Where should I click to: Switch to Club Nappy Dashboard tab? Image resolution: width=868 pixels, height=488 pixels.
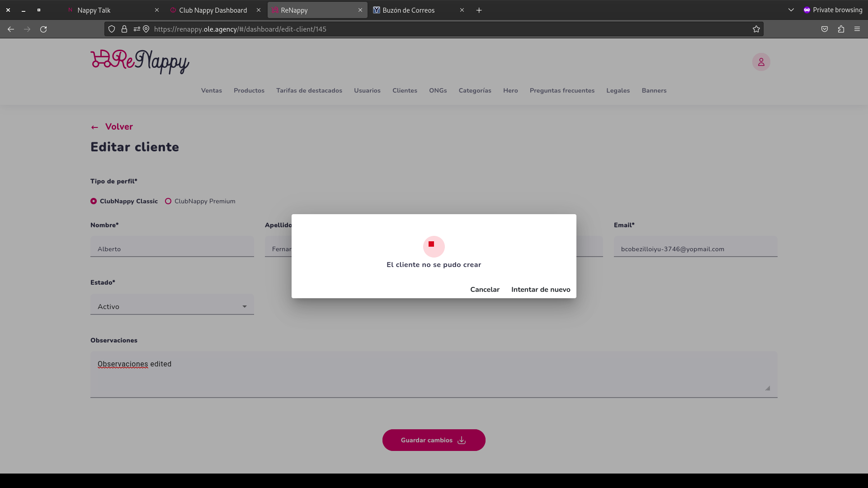213,10
